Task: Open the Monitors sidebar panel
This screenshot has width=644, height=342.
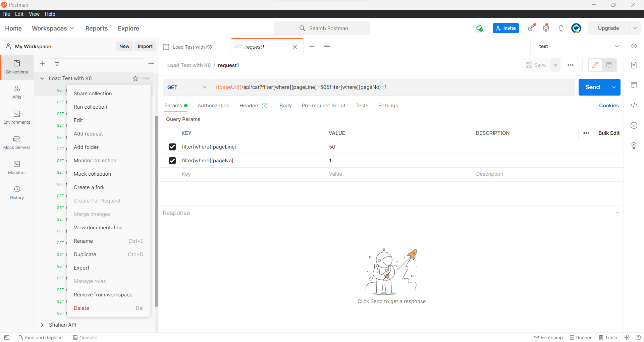Action: pyautogui.click(x=17, y=168)
